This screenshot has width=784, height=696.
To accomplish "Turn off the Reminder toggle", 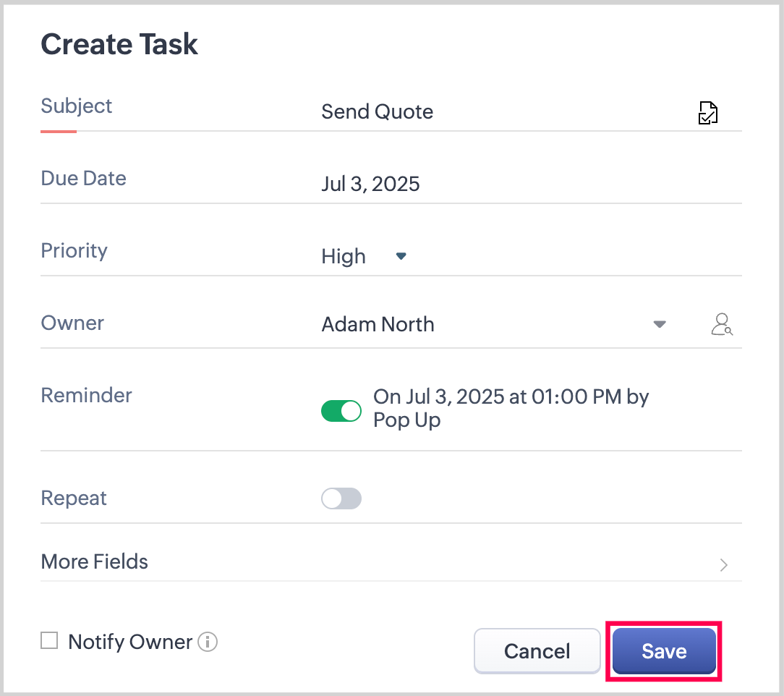I will [x=341, y=411].
